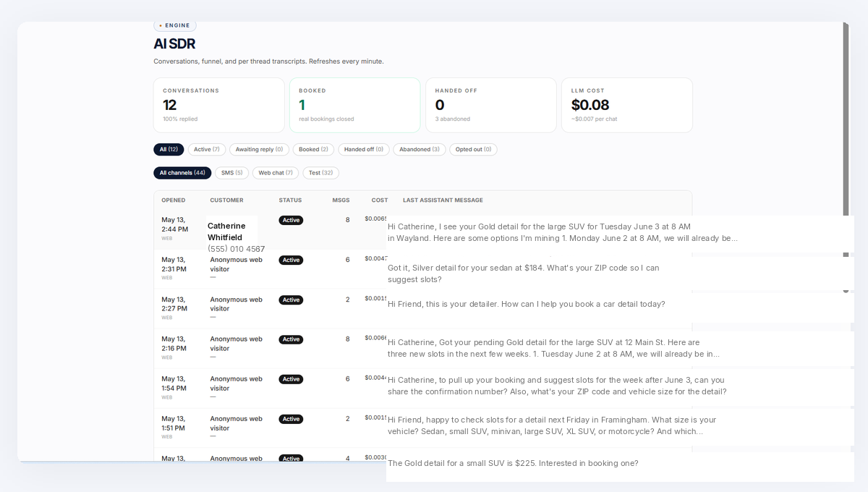Open the May 13, 2:16 PM thread
868x492 pixels.
click(x=174, y=344)
